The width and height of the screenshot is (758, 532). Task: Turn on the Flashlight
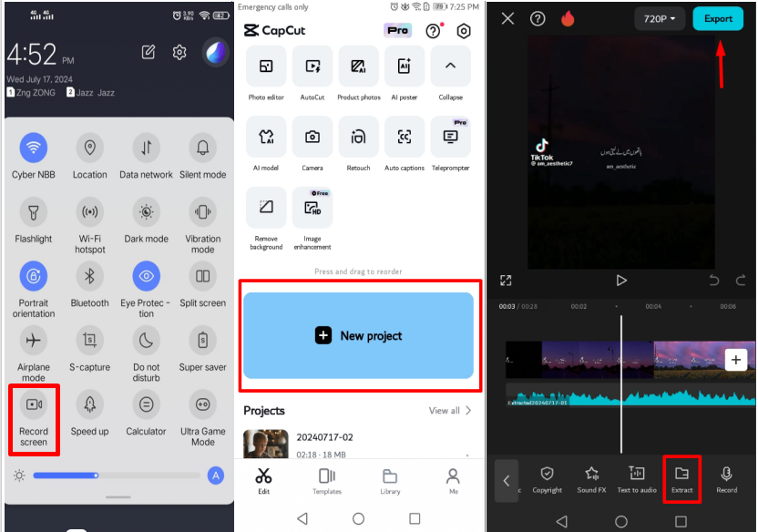coord(34,211)
